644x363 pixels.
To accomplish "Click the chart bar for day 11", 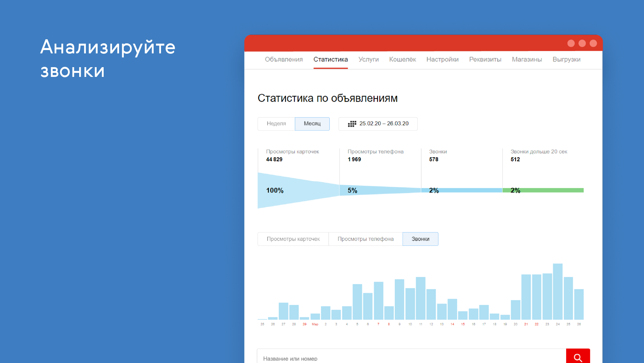I will [421, 298].
